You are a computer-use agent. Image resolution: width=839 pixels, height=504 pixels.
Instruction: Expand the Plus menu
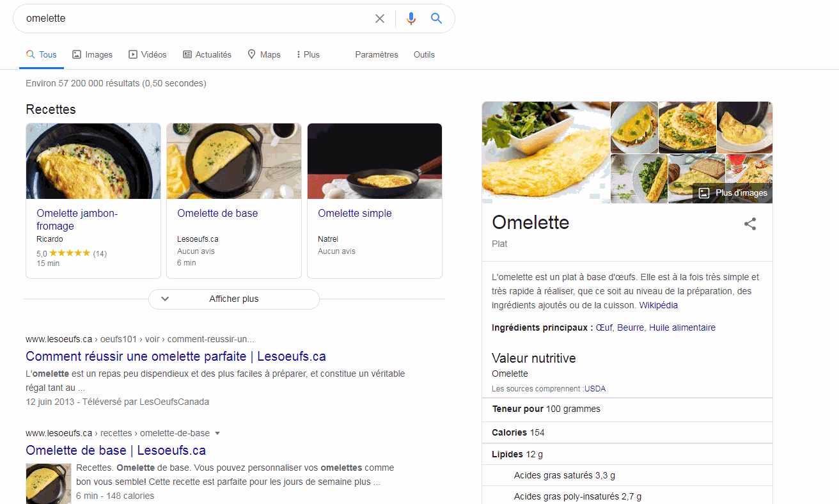308,55
